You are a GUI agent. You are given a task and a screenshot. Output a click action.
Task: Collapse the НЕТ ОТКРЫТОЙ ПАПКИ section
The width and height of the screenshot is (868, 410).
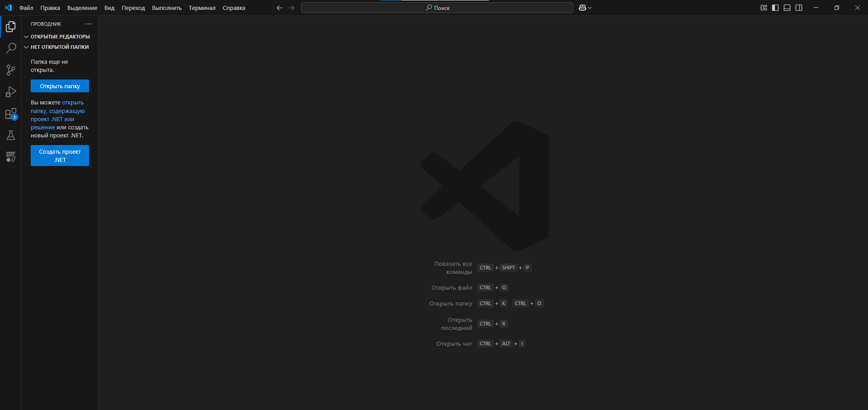[x=60, y=47]
